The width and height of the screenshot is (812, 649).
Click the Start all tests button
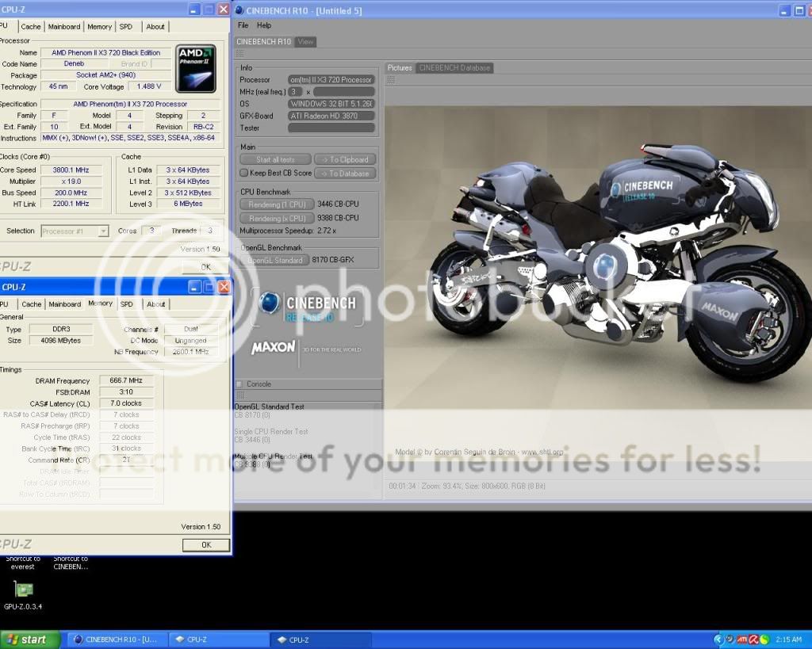pos(275,159)
